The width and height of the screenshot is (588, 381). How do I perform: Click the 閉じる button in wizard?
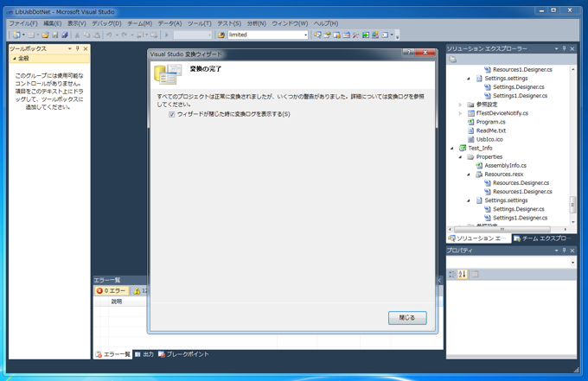coord(407,318)
